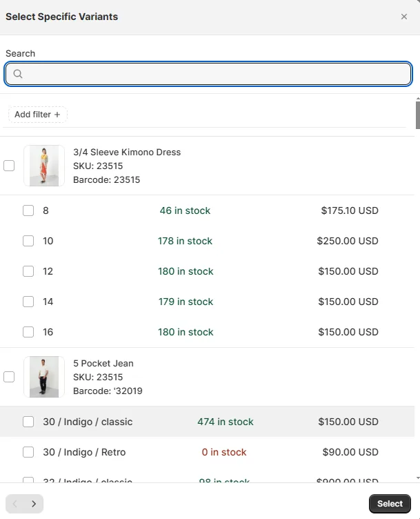This screenshot has width=420, height=519.
Task: Select the 30 / Indigo / Retro checkbox
Action: [x=28, y=452]
